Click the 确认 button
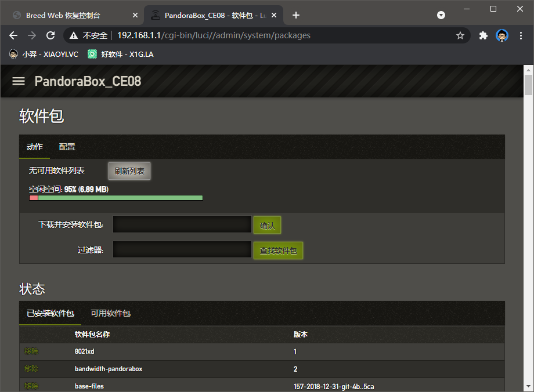This screenshot has width=534, height=392. click(268, 225)
